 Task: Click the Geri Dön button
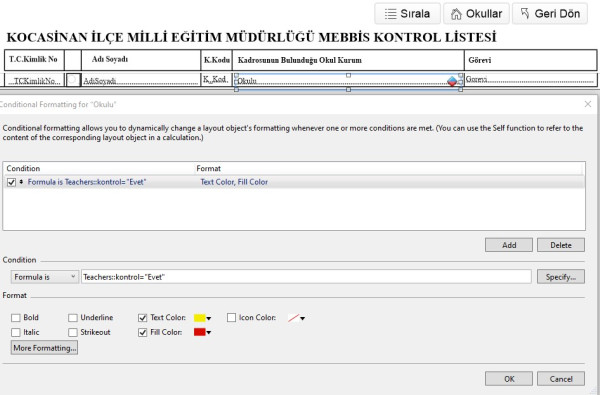click(549, 14)
